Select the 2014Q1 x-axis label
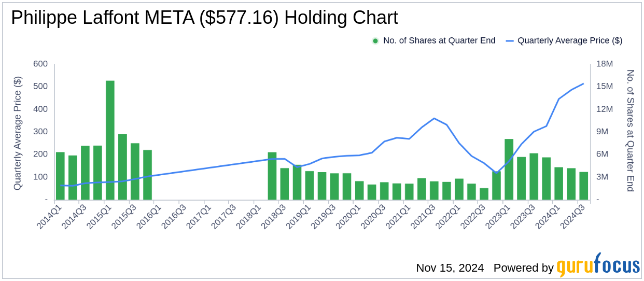The image size is (644, 281). (x=49, y=216)
